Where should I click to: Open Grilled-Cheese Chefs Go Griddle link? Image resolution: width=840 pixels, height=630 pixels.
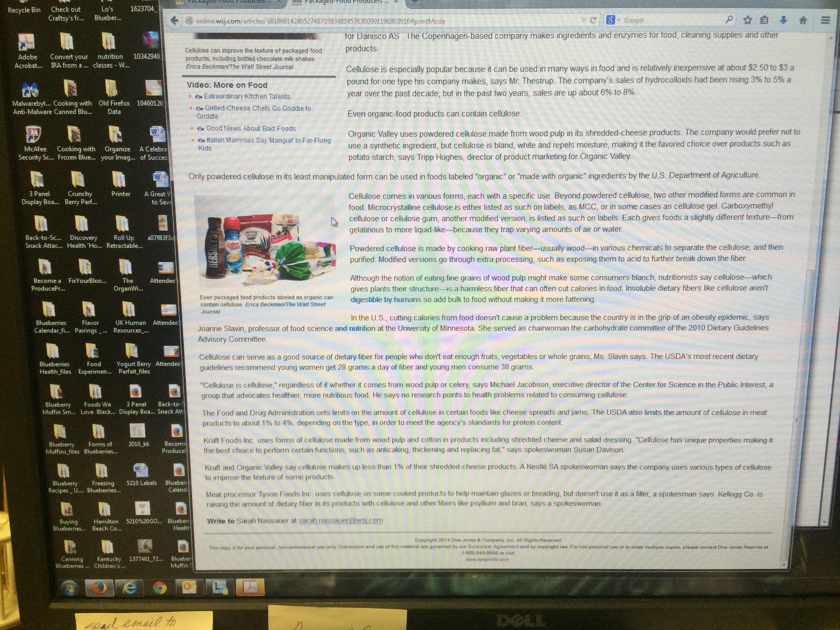coord(253,112)
